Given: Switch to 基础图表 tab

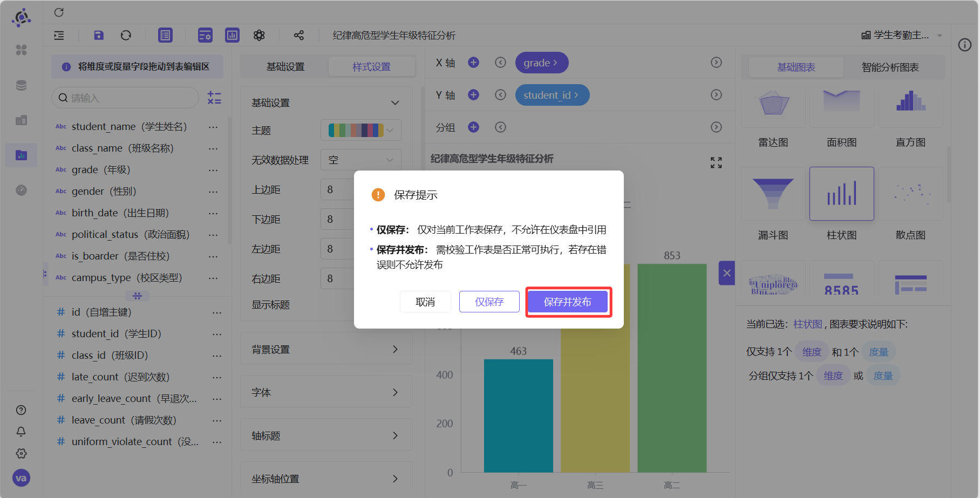Looking at the screenshot, I should (x=796, y=67).
